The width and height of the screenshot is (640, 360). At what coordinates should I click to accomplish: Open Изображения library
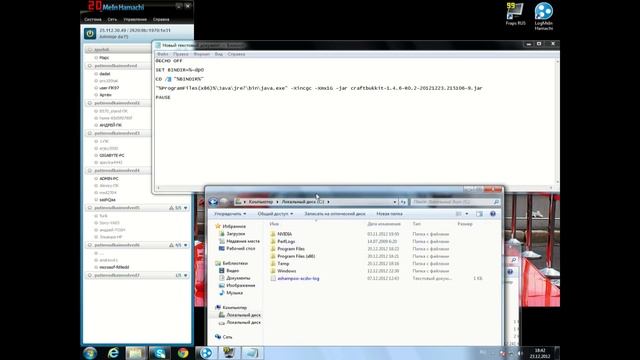point(241,285)
